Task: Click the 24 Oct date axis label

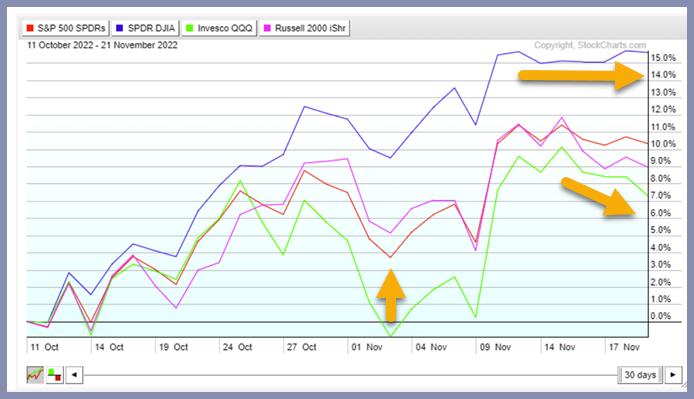Action: 238,347
